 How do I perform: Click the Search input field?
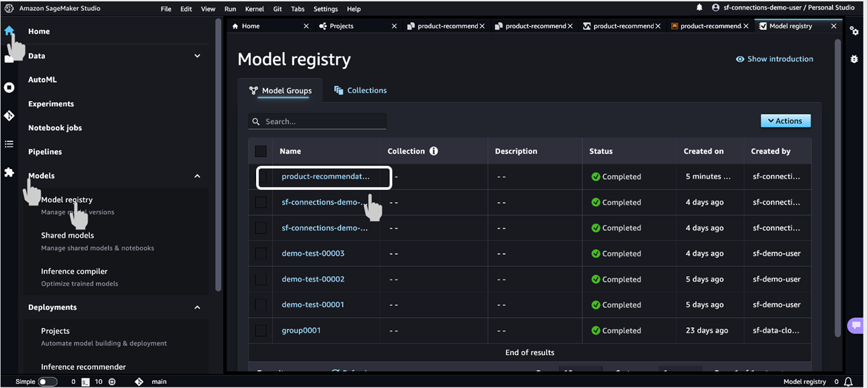[317, 122]
